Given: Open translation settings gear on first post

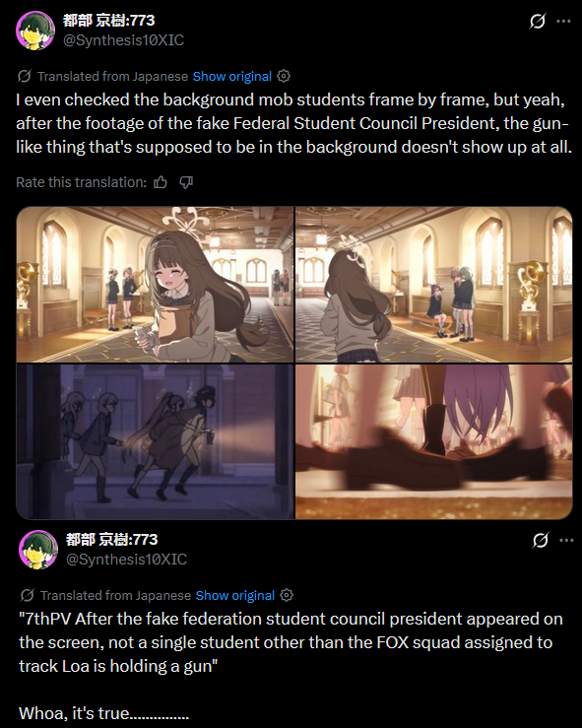Looking at the screenshot, I should click(x=284, y=76).
